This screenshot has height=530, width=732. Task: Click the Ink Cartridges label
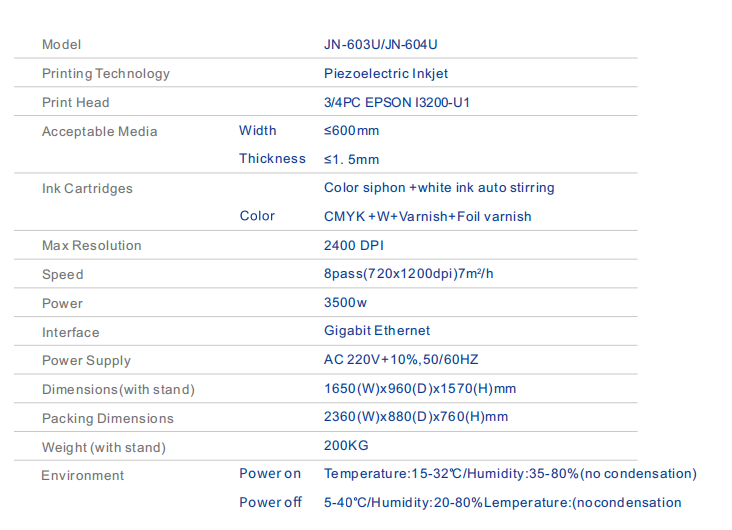(x=87, y=189)
